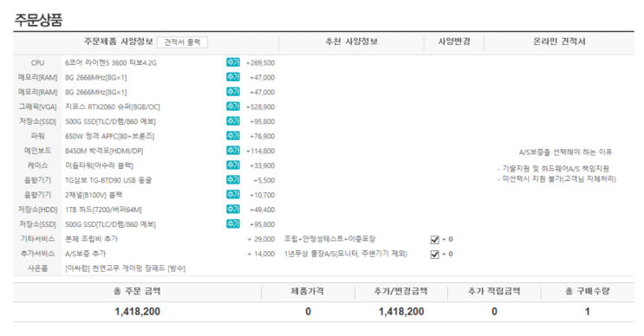Click the 기술지원 및 하드웨어A/S 책임지원 line
The height and width of the screenshot is (336, 644).
553,169
